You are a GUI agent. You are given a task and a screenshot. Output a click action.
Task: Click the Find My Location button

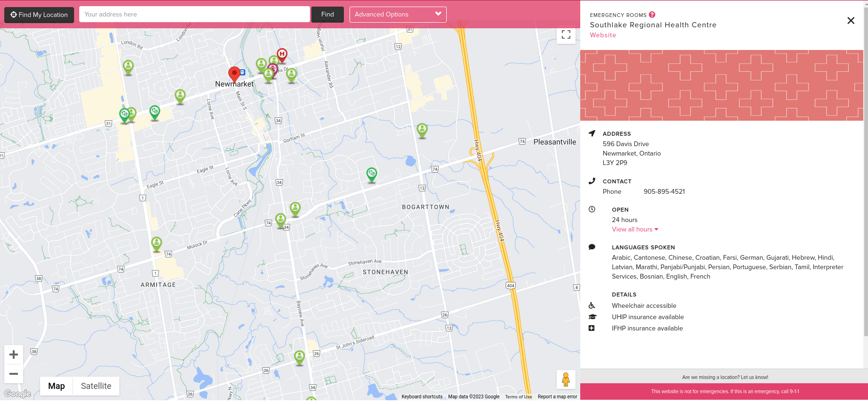click(x=39, y=15)
